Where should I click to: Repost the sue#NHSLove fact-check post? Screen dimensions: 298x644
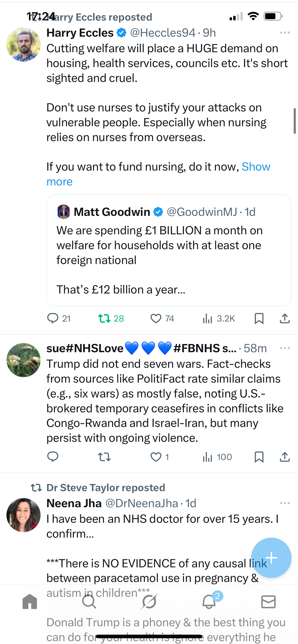pyautogui.click(x=104, y=457)
